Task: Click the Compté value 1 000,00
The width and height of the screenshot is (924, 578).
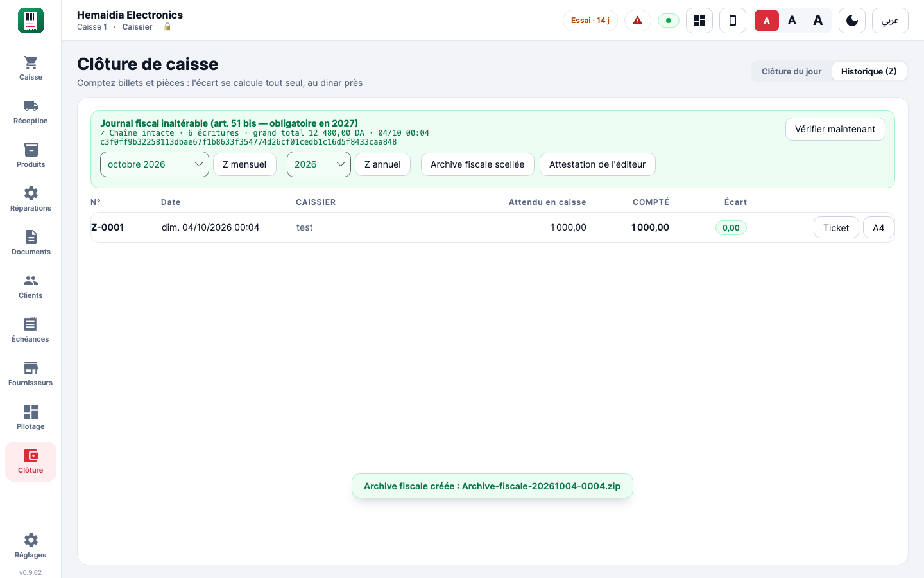Action: pyautogui.click(x=650, y=227)
